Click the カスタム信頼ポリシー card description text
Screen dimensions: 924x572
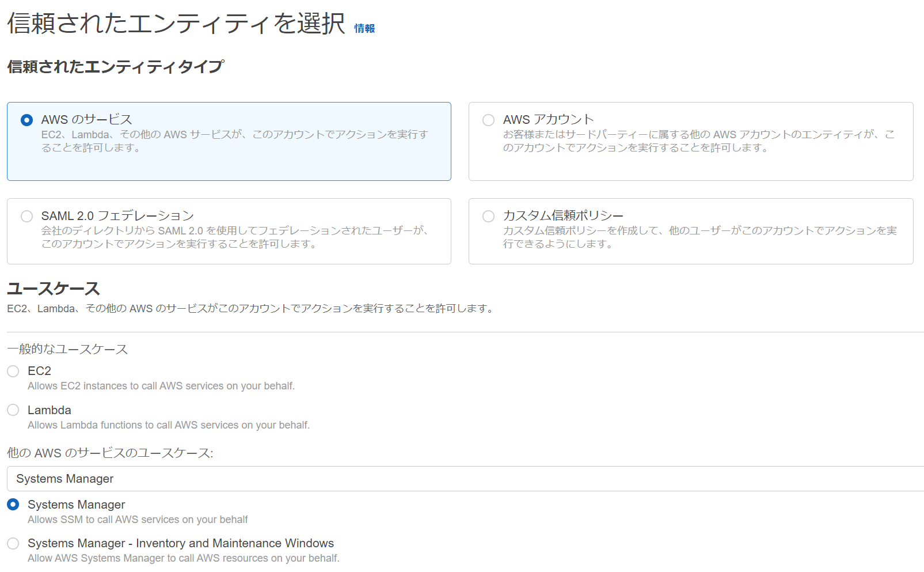click(x=700, y=237)
